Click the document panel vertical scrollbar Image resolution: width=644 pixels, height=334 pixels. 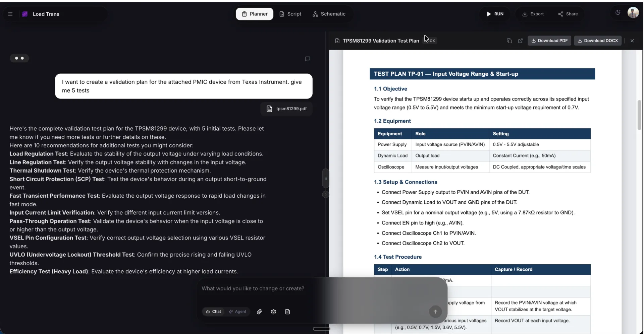tap(639, 115)
